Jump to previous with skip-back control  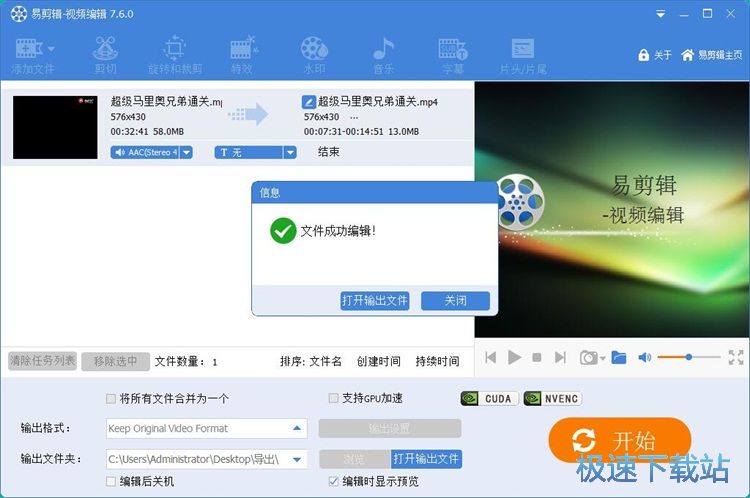tap(491, 357)
